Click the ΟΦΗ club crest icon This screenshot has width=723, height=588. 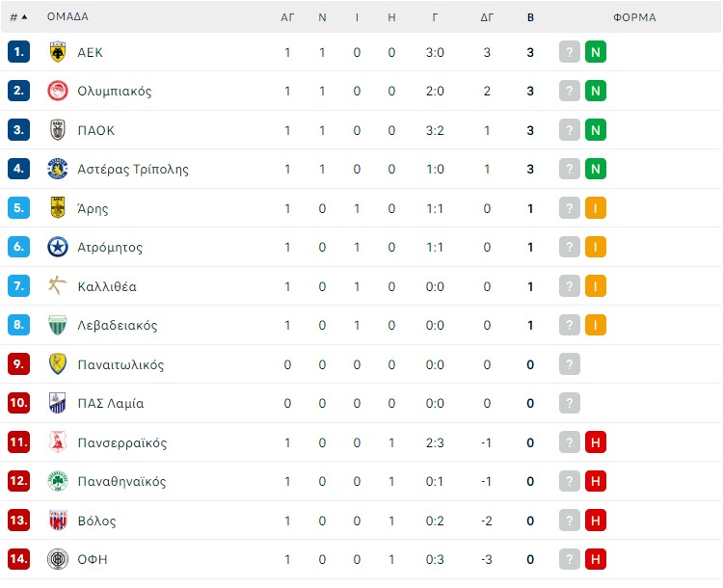(x=58, y=560)
